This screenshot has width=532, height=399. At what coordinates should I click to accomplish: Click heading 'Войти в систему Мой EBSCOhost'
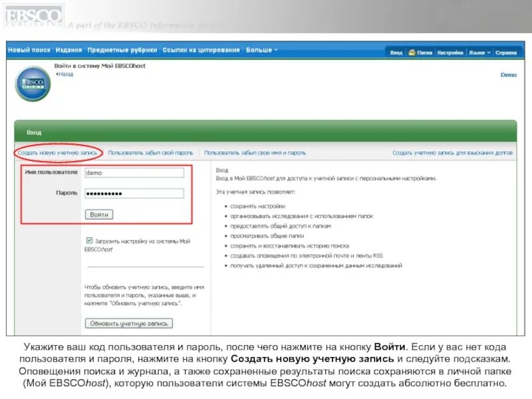[100, 66]
